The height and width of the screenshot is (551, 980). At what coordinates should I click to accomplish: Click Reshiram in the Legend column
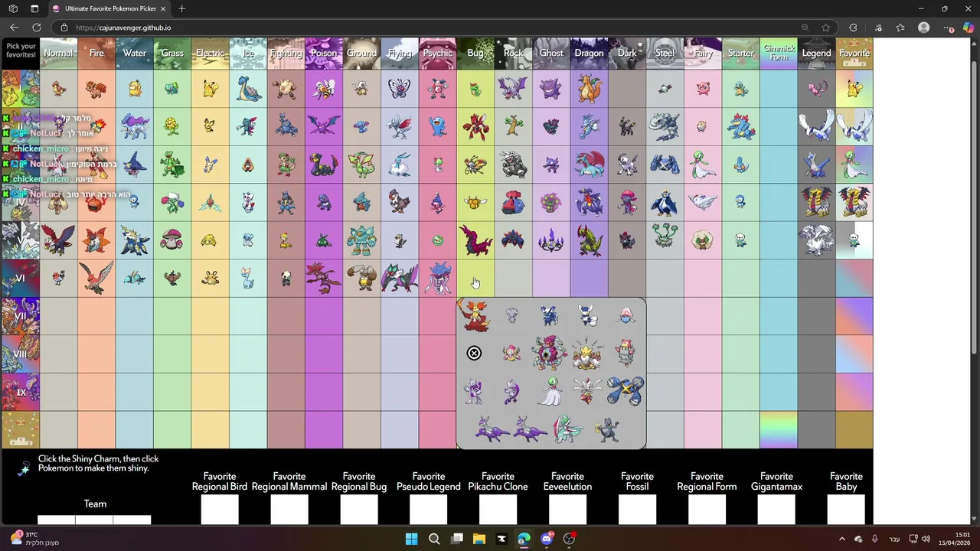tap(816, 240)
